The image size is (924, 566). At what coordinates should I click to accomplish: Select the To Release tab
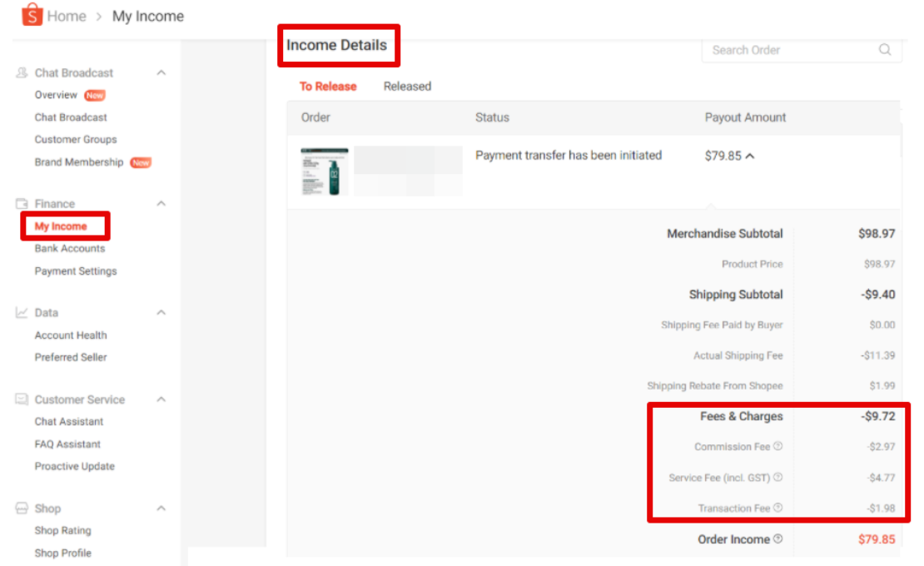tap(328, 87)
